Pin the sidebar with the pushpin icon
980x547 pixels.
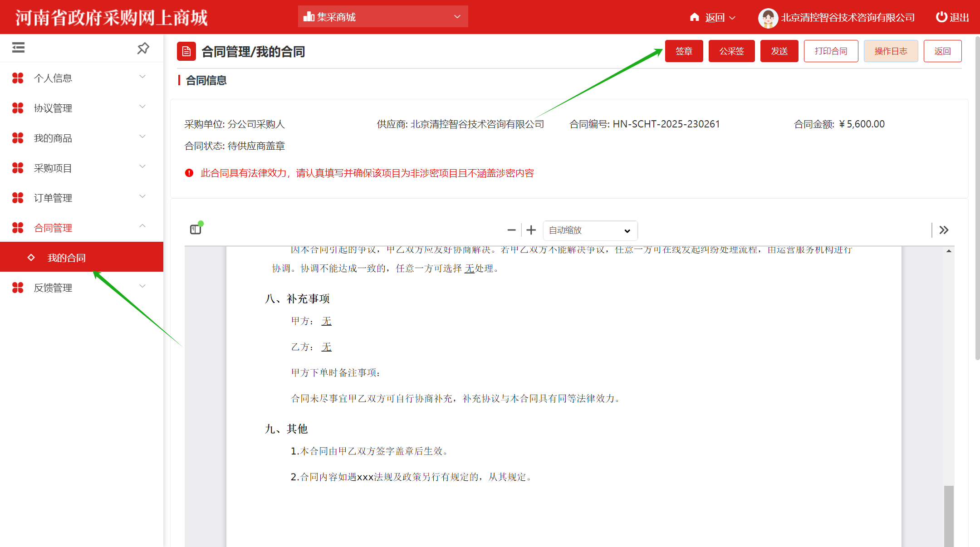pos(143,48)
